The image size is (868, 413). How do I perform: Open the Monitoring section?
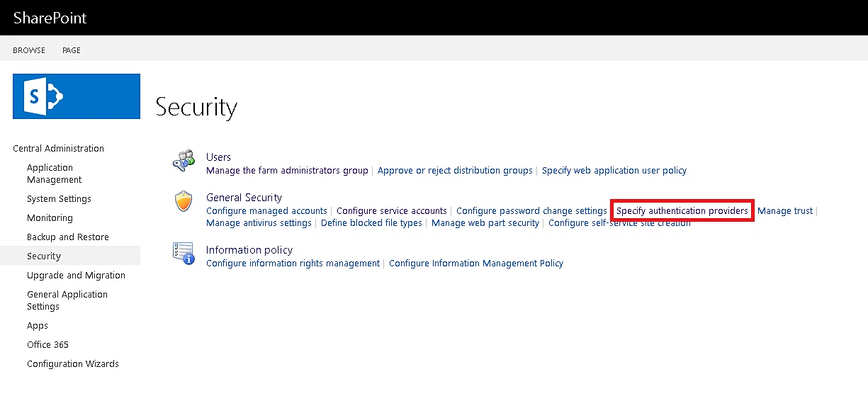pos(50,217)
